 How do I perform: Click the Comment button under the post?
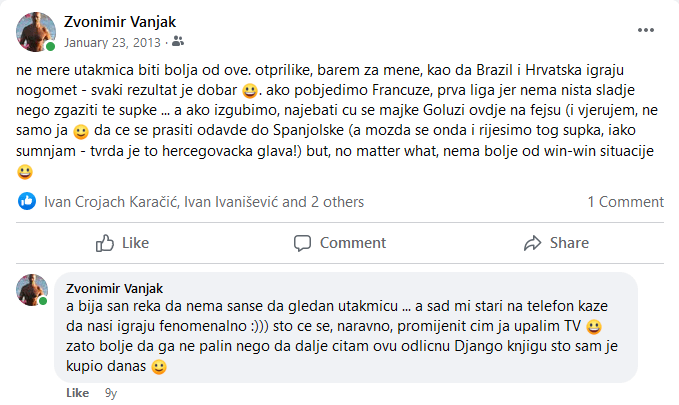coord(339,242)
